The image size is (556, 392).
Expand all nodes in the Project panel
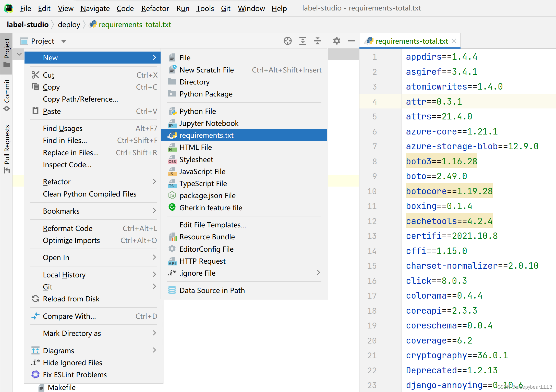click(x=303, y=41)
